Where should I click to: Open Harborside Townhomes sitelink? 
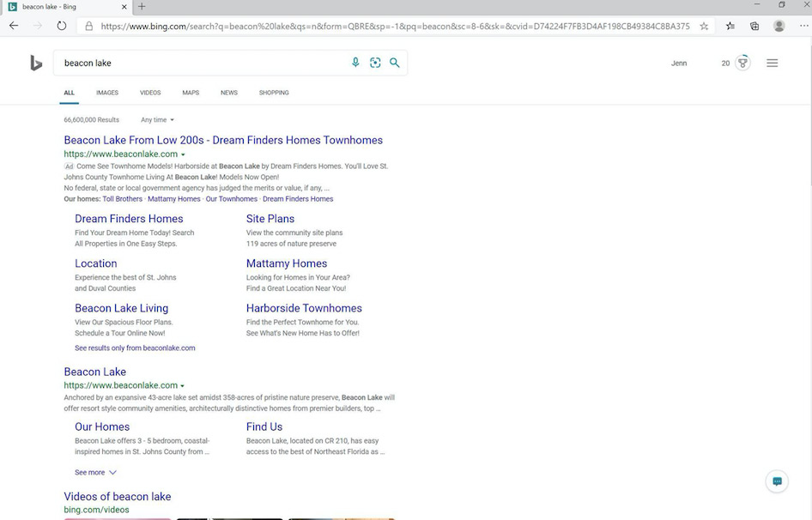(304, 308)
